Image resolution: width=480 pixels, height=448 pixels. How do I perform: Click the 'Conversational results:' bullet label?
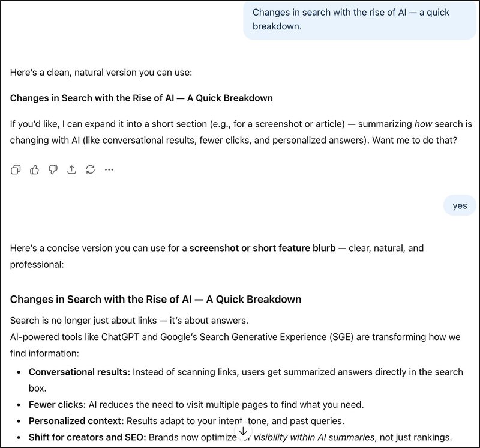[79, 372]
